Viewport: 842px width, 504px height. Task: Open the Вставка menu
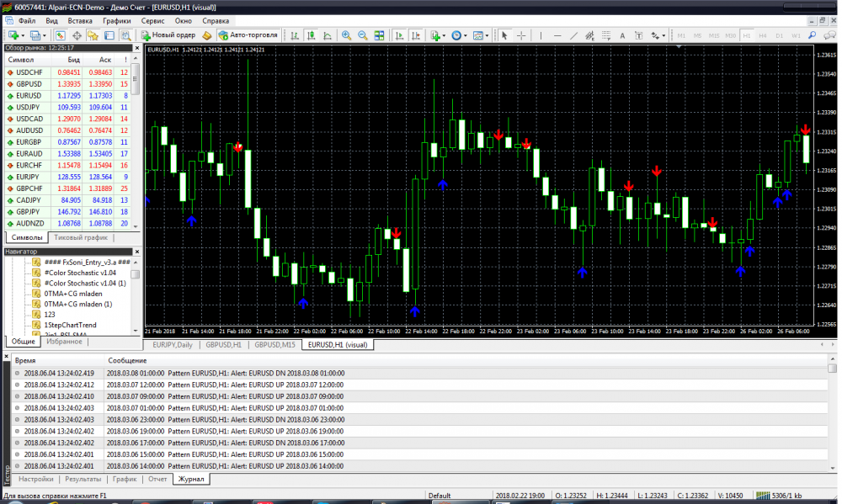click(80, 21)
